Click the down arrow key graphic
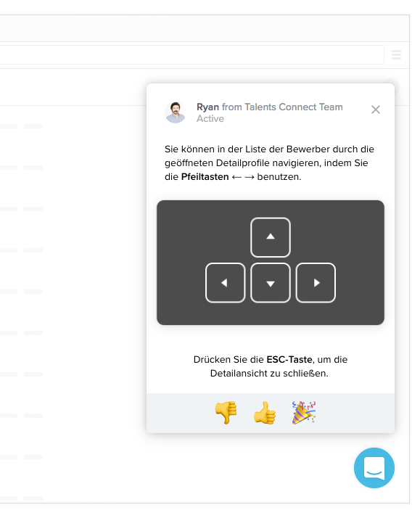420x510 pixels. point(271,283)
